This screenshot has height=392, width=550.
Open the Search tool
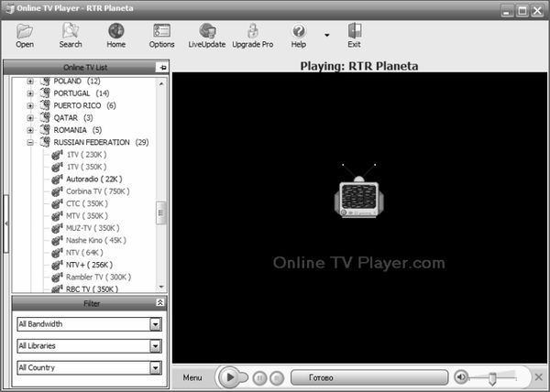[x=71, y=33]
